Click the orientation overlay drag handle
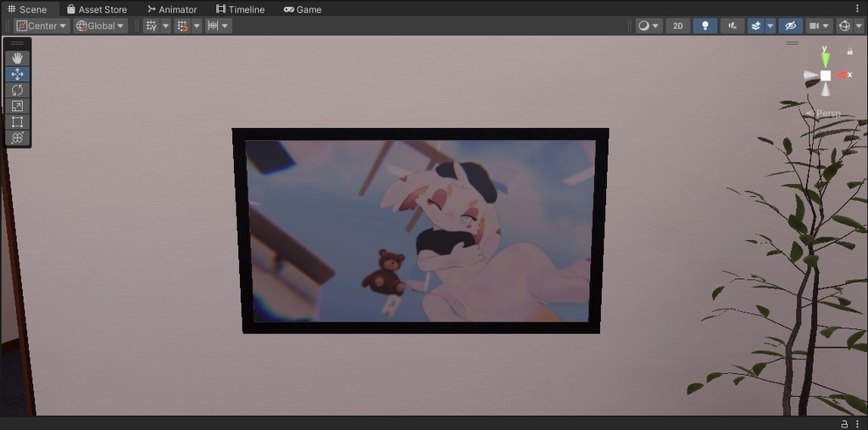The width and height of the screenshot is (868, 430). [793, 42]
